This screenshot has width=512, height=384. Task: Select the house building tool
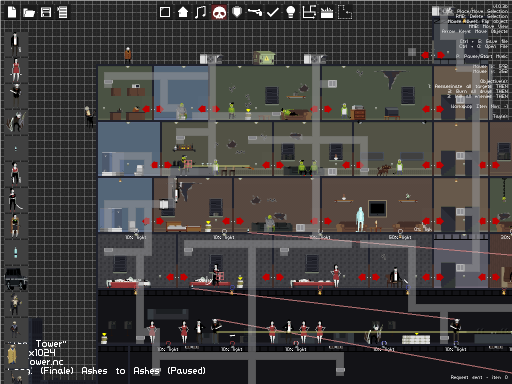coord(183,12)
